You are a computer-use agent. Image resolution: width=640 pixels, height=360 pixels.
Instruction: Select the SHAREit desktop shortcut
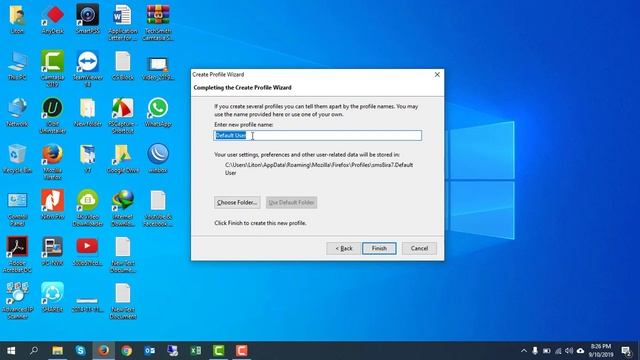53,298
